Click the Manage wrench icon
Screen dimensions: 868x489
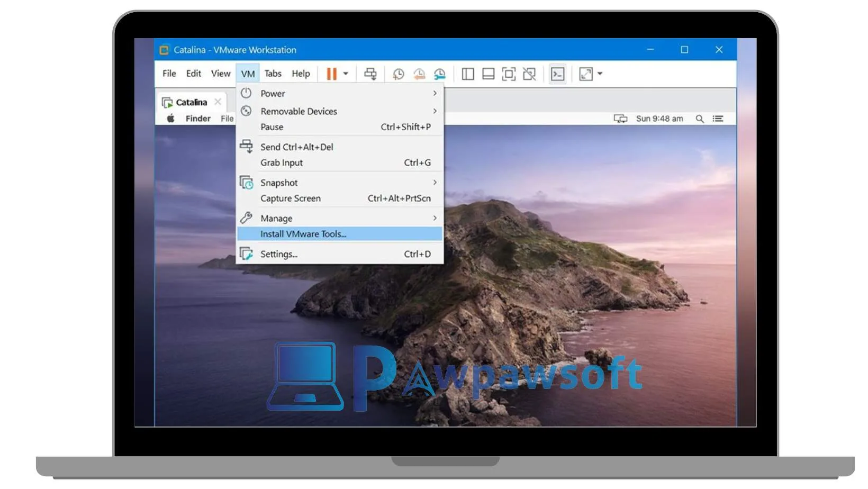246,218
